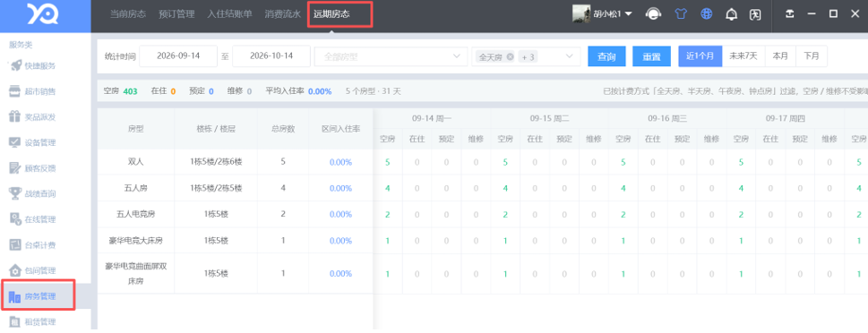Screen dimensions: 868x333
Task: Click 0.00% occupancy for 五人电竞房
Action: (340, 214)
